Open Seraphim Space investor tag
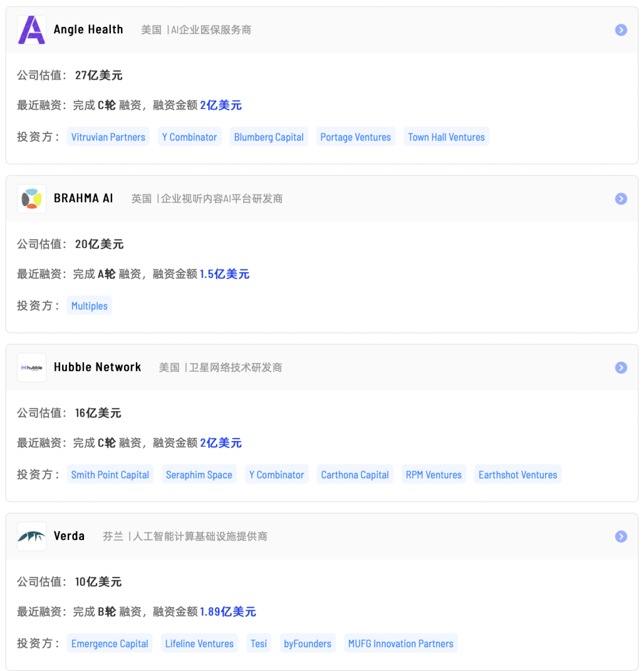The height and width of the screenshot is (671, 644). click(x=199, y=474)
